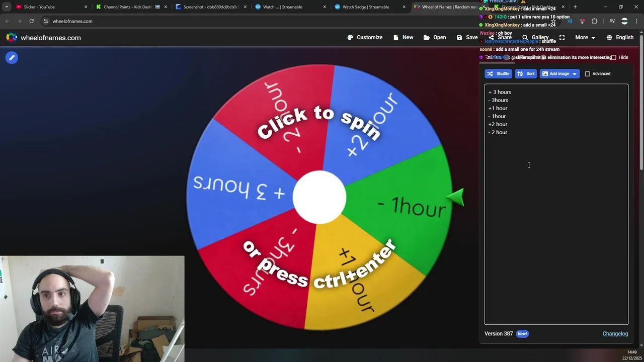This screenshot has height=362, width=644.
Task: Click the wheelofnames.com logo icon
Action: (12, 38)
